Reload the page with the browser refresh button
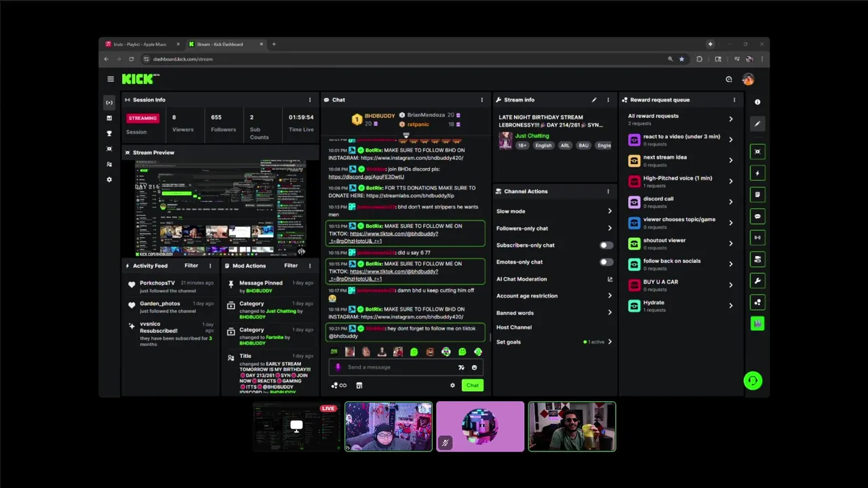 [132, 59]
